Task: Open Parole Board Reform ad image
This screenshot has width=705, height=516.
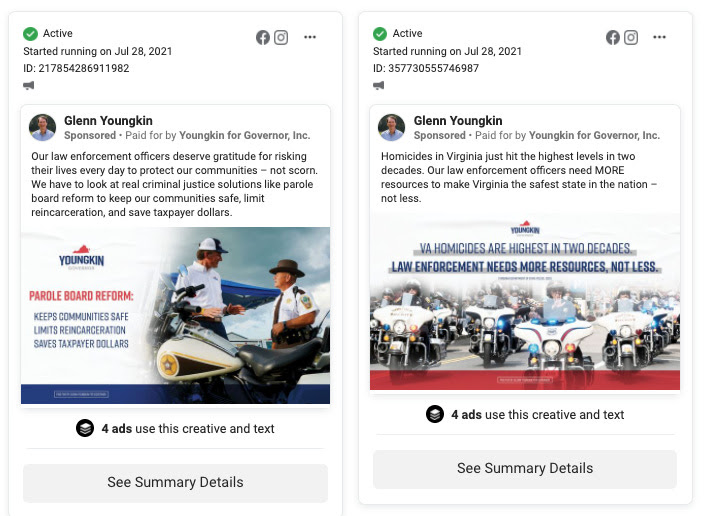Action: 175,316
